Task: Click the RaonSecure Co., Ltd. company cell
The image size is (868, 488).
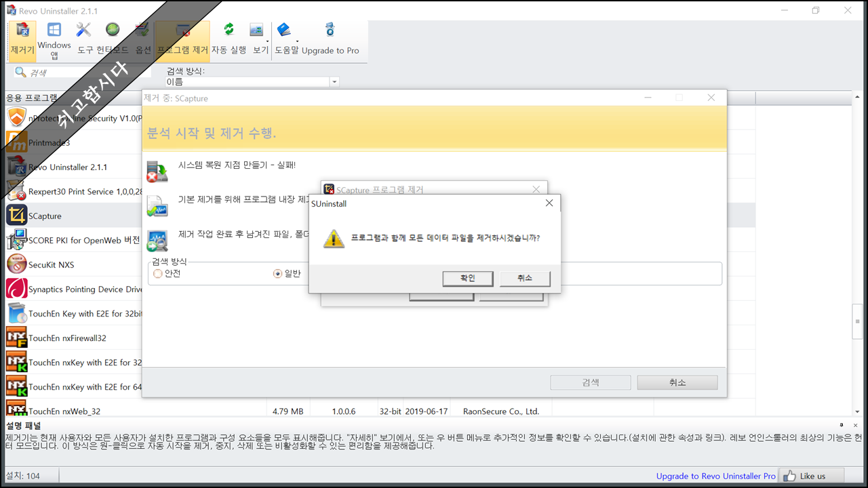Action: click(x=501, y=411)
